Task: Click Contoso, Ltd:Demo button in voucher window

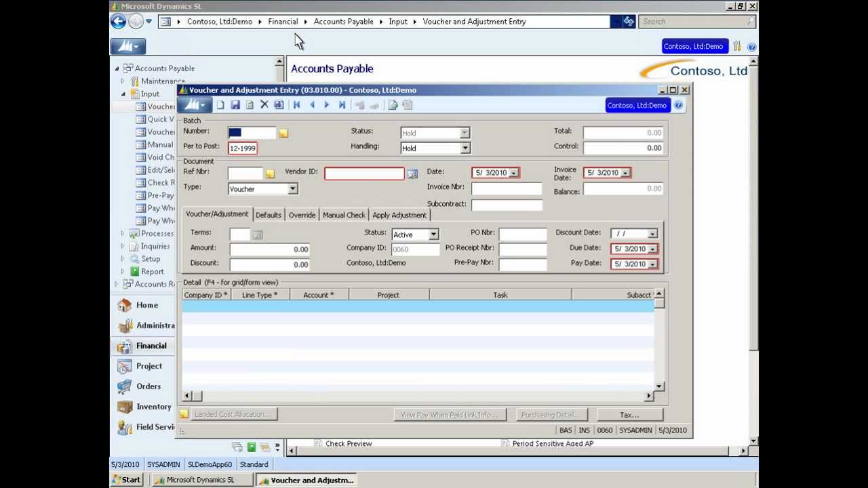Action: point(637,105)
